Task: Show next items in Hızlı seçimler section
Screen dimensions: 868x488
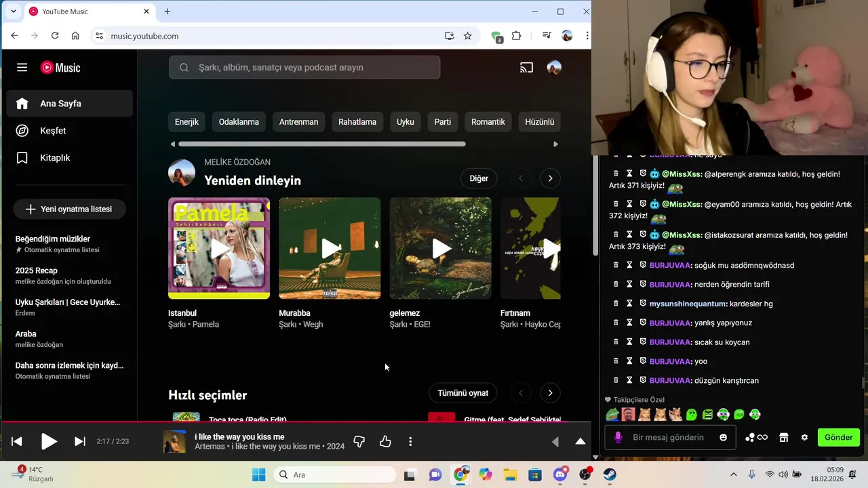Action: (550, 393)
